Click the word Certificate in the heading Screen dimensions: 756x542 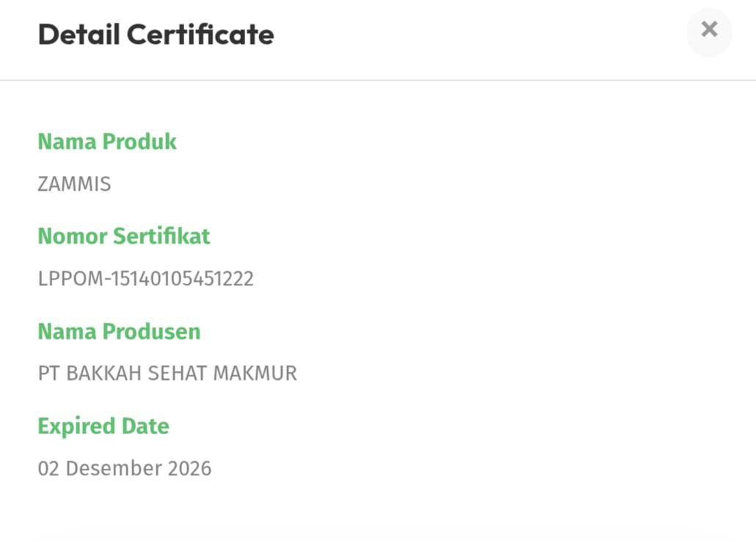click(x=200, y=34)
